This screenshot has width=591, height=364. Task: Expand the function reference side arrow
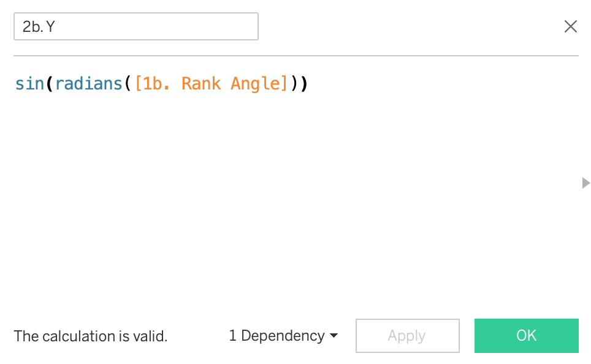tap(585, 183)
